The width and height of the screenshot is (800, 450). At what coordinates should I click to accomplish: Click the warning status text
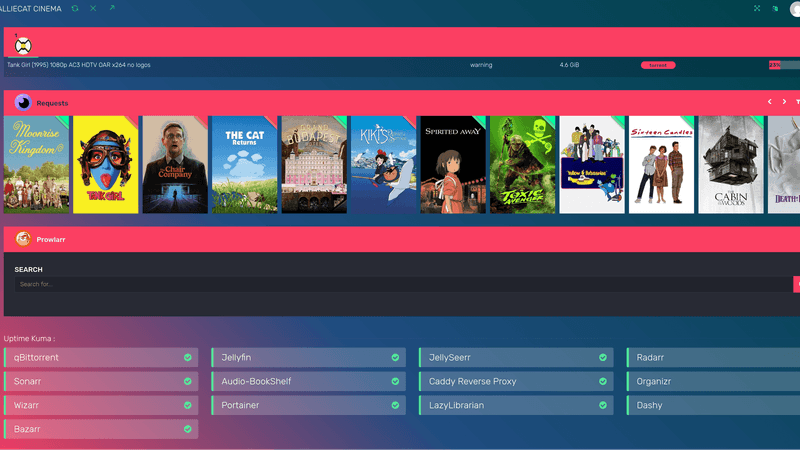pos(481,65)
